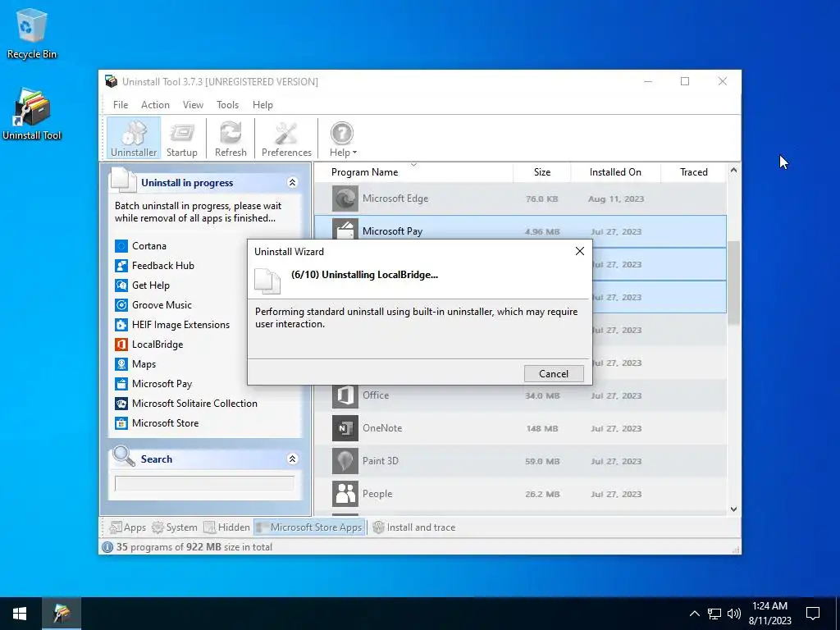
Task: Click scrollbar down arrow in program list
Action: coord(733,509)
